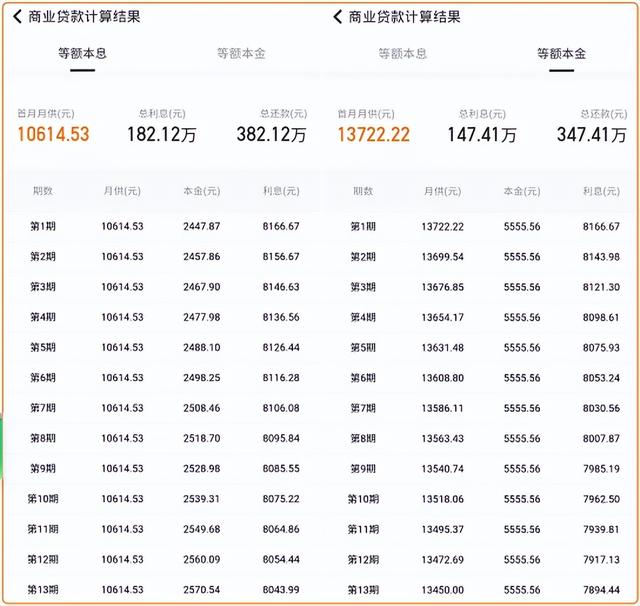Click back arrow in left panel header
640x606 pixels.
(x=17, y=17)
